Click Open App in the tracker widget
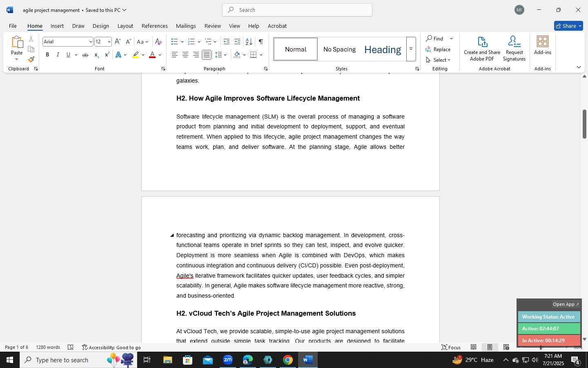The height and width of the screenshot is (368, 588). click(x=566, y=304)
